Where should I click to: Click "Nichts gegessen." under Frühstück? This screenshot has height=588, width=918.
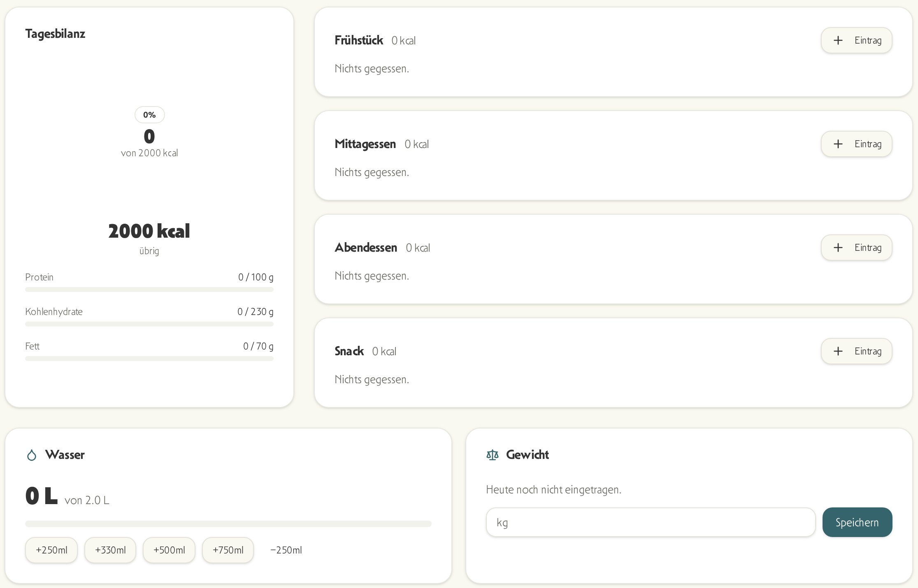[x=372, y=69]
